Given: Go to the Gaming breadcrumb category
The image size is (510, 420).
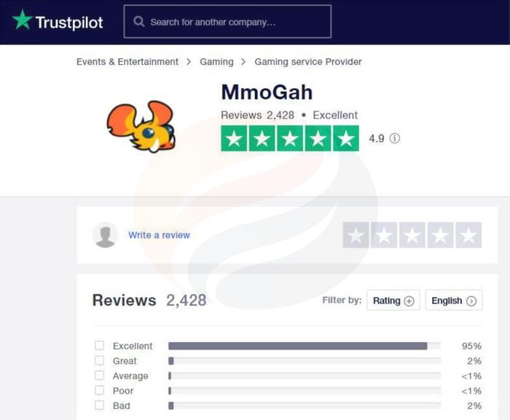Looking at the screenshot, I should 216,62.
